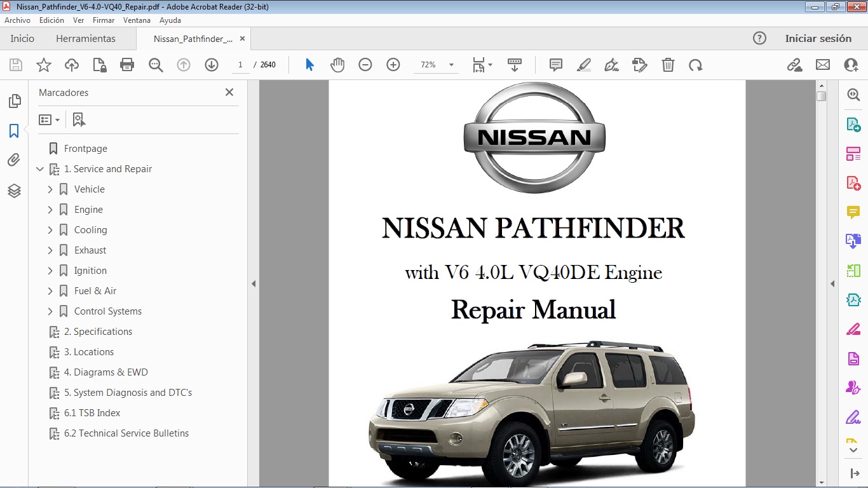Open the Frontpage bookmark
Image resolution: width=868 pixels, height=488 pixels.
pos(86,149)
